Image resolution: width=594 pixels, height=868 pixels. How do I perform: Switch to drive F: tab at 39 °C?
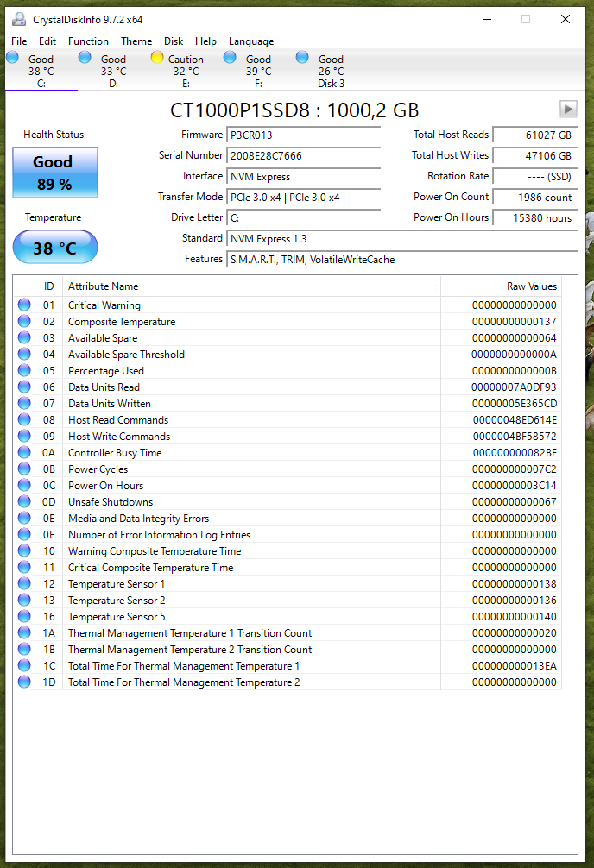coord(259,71)
